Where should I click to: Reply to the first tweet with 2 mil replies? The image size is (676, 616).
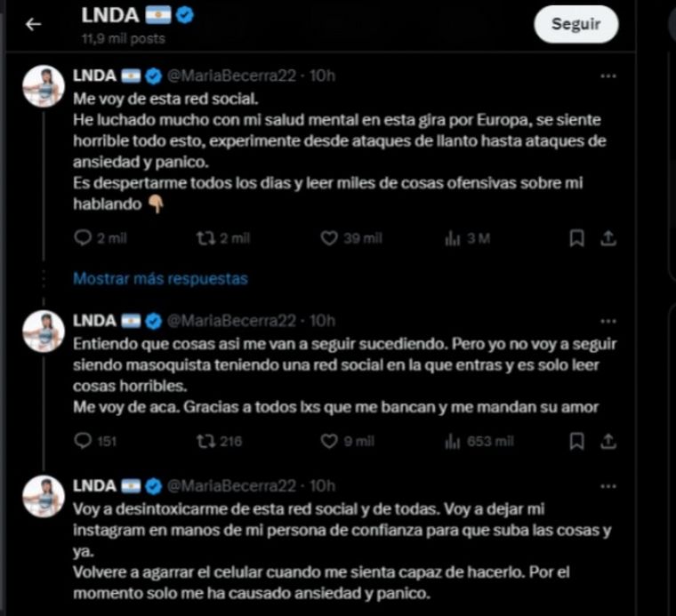(83, 238)
